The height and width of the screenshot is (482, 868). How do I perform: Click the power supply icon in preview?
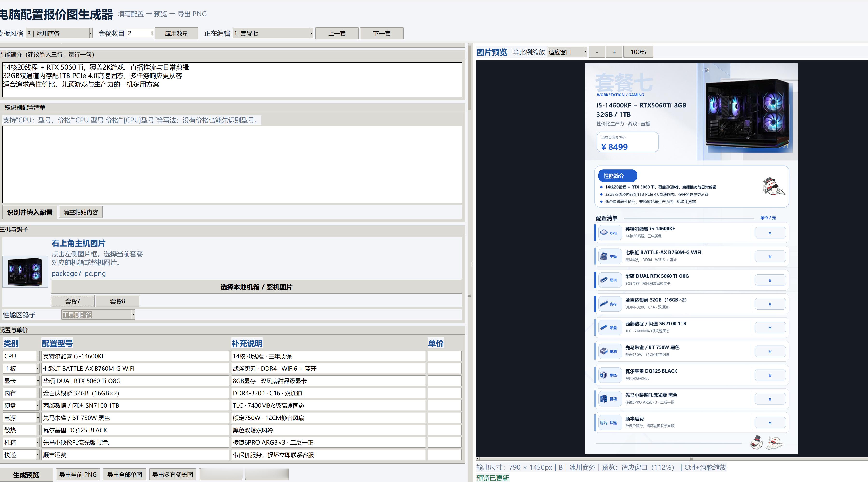click(x=604, y=351)
